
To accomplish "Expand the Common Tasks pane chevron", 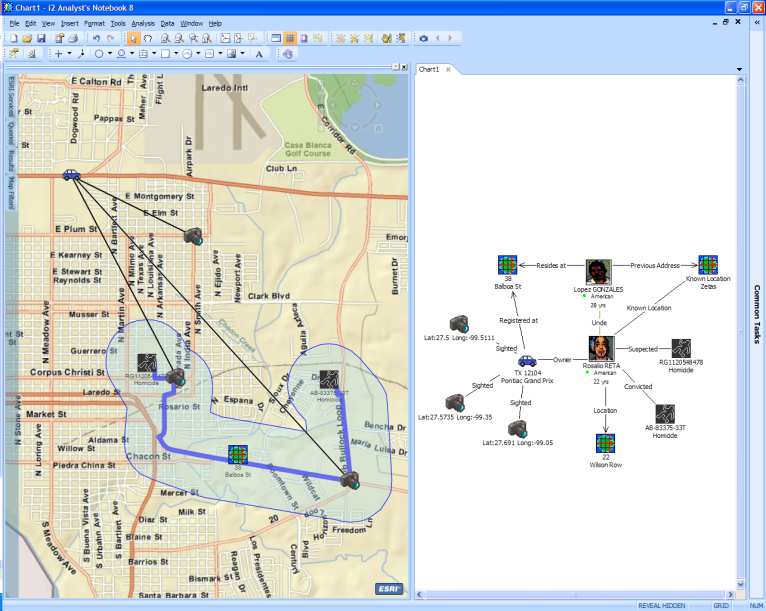I will 757,22.
